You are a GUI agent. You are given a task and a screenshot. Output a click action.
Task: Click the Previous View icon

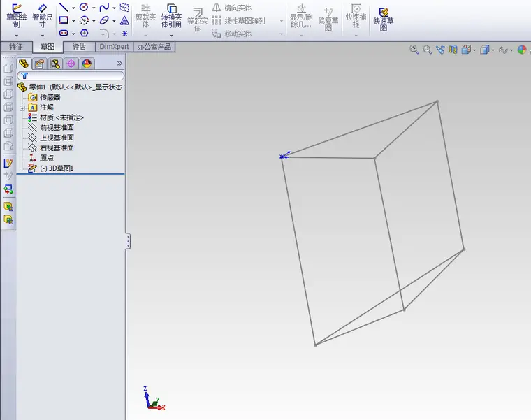tap(440, 50)
